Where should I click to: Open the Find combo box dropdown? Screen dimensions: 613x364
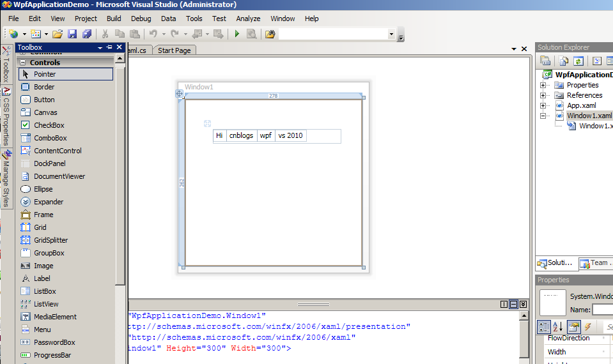click(391, 34)
